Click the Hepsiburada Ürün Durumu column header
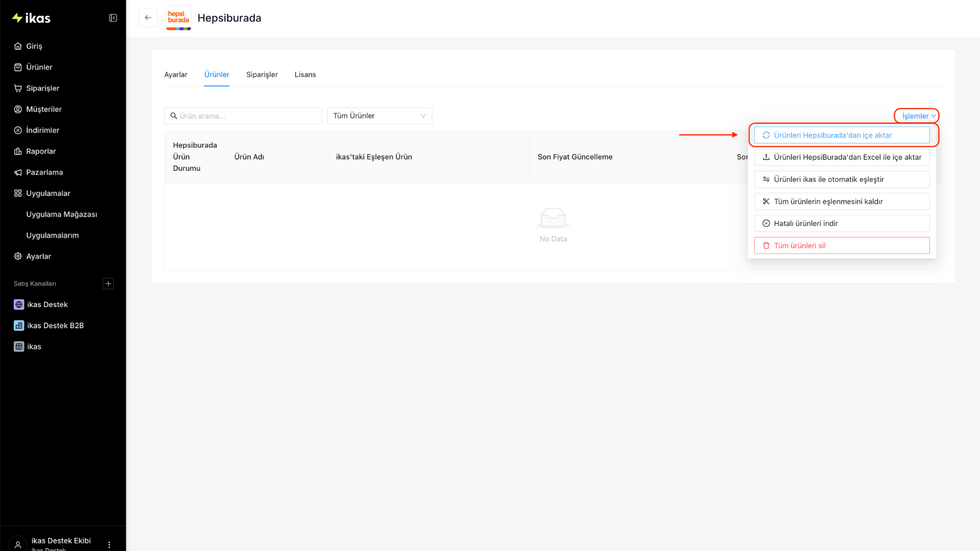This screenshot has width=980, height=551. [195, 157]
